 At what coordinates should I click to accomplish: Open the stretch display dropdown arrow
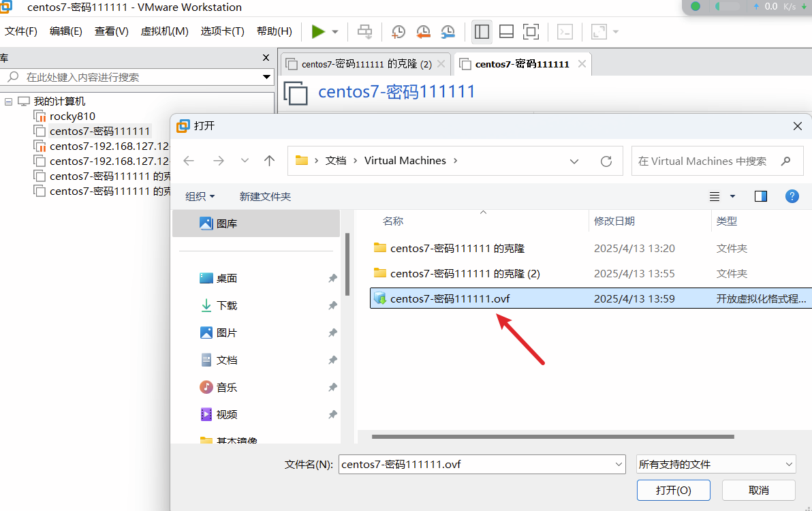616,31
